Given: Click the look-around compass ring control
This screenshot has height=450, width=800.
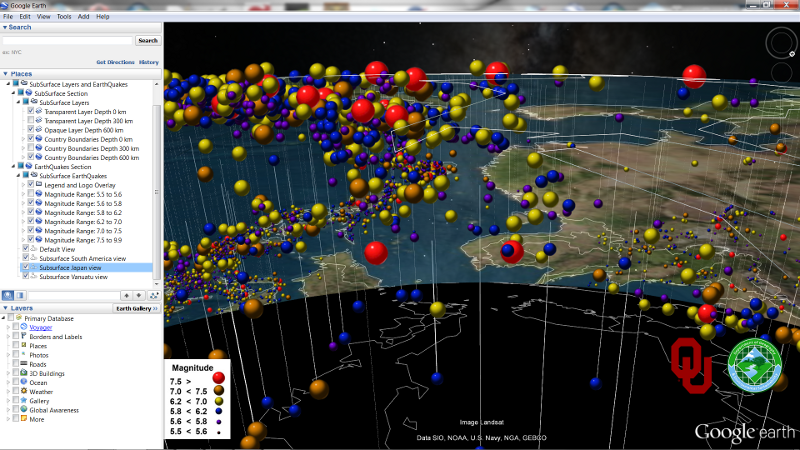Looking at the screenshot, I should (781, 42).
